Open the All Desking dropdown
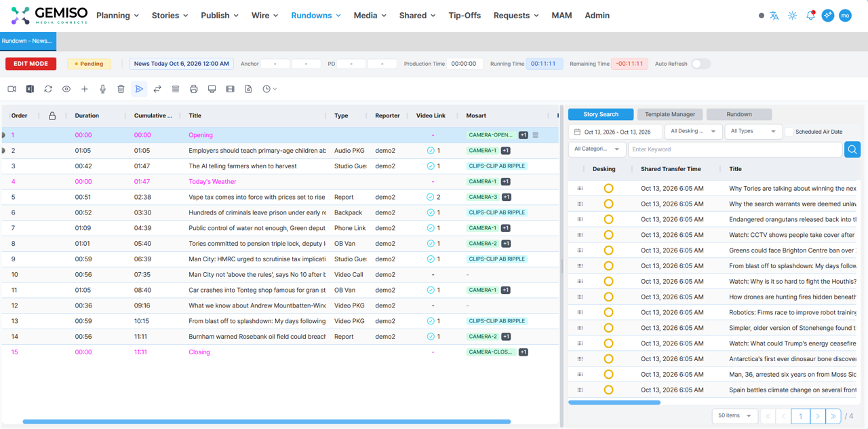 tap(693, 132)
